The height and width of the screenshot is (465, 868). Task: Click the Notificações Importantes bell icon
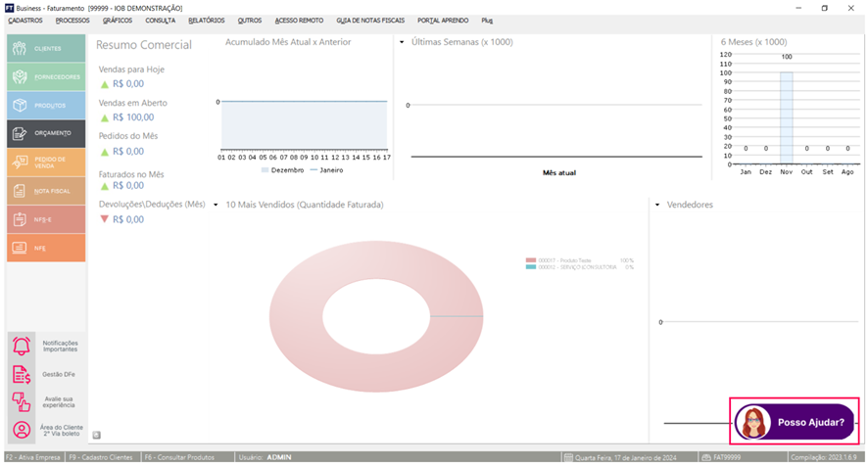pyautogui.click(x=21, y=346)
